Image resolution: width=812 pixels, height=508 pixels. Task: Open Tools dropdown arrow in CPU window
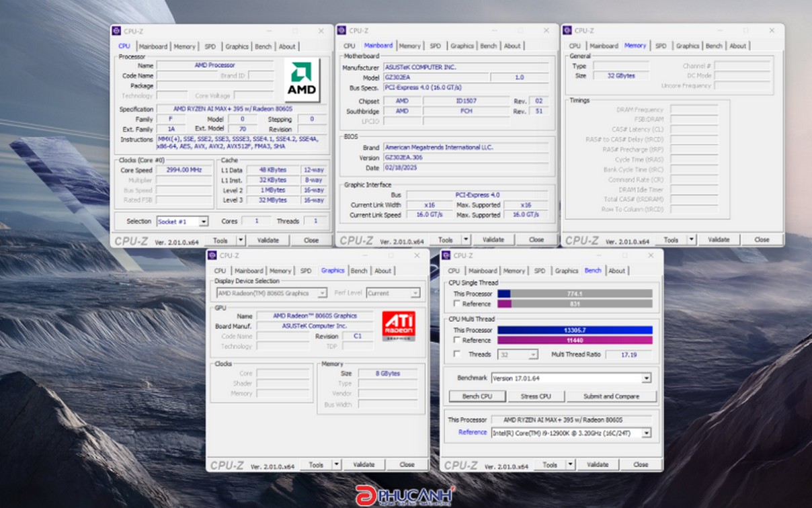point(241,240)
